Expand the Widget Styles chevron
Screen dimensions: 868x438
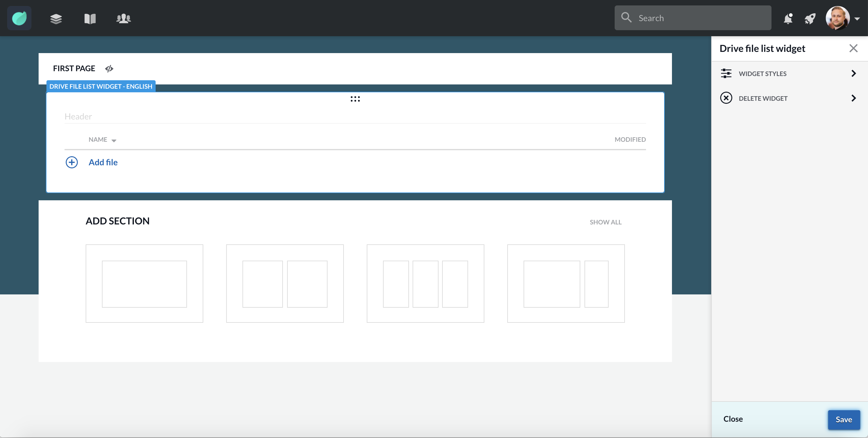tap(854, 73)
